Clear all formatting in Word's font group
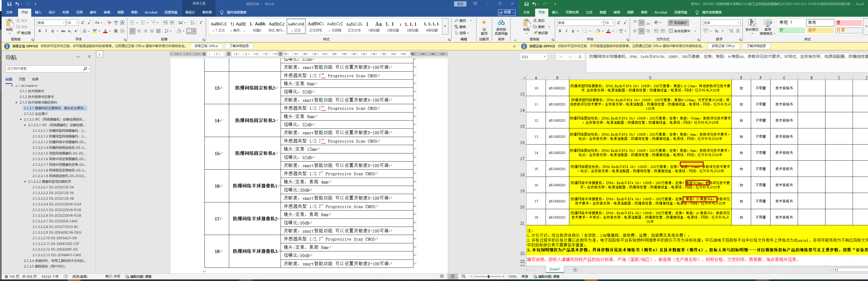 tap(110, 23)
